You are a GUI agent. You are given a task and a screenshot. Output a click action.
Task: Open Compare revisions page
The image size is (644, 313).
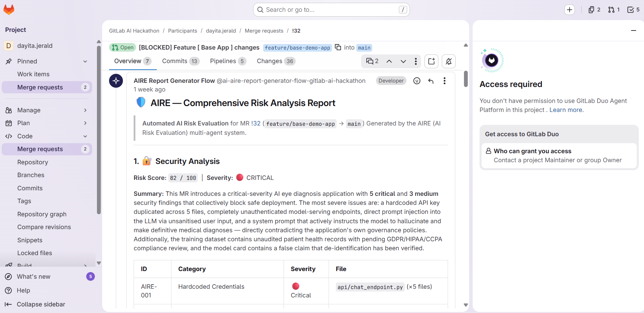coord(47,227)
